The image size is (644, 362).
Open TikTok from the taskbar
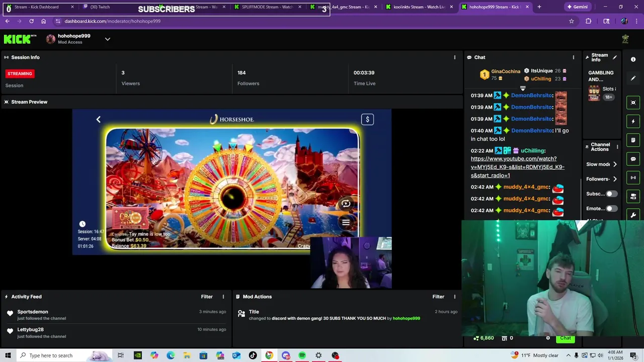click(253, 355)
